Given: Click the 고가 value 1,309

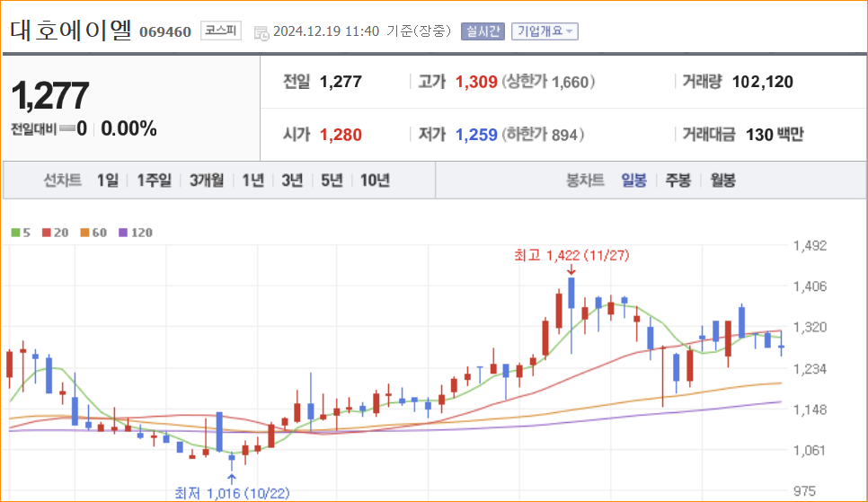Looking at the screenshot, I should (476, 82).
